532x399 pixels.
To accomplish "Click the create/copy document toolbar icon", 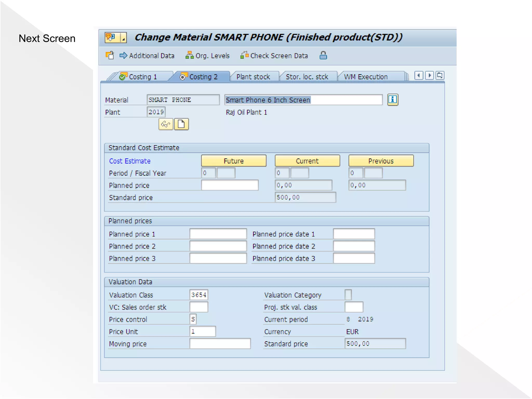I will point(110,55).
